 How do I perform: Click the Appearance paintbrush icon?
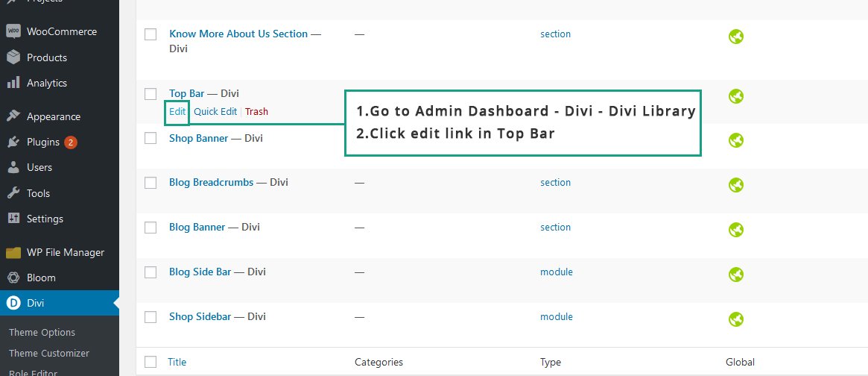click(x=13, y=116)
